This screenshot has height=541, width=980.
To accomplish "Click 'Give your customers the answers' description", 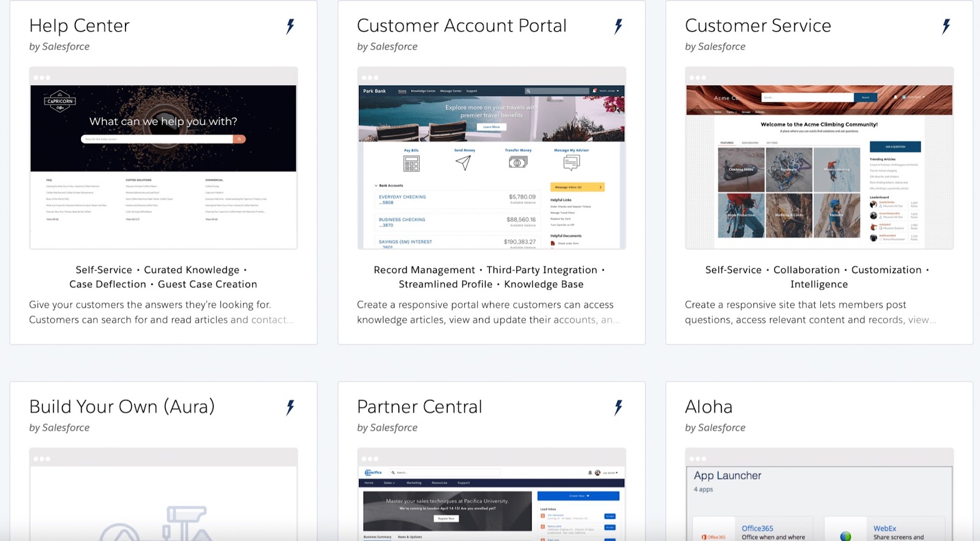I will pyautogui.click(x=162, y=312).
